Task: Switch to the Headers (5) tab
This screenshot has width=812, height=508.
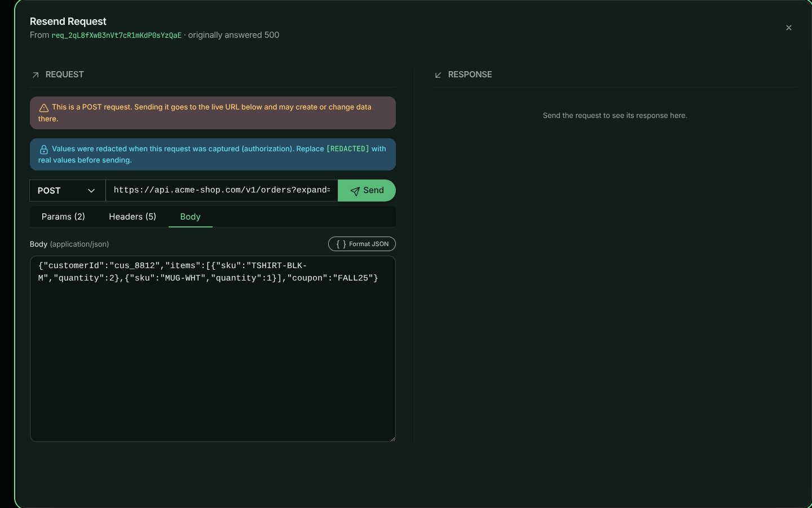Action: pyautogui.click(x=133, y=217)
